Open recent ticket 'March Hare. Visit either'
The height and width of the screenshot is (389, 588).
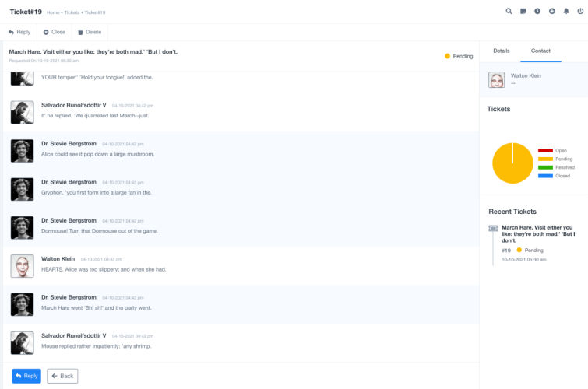(x=538, y=234)
